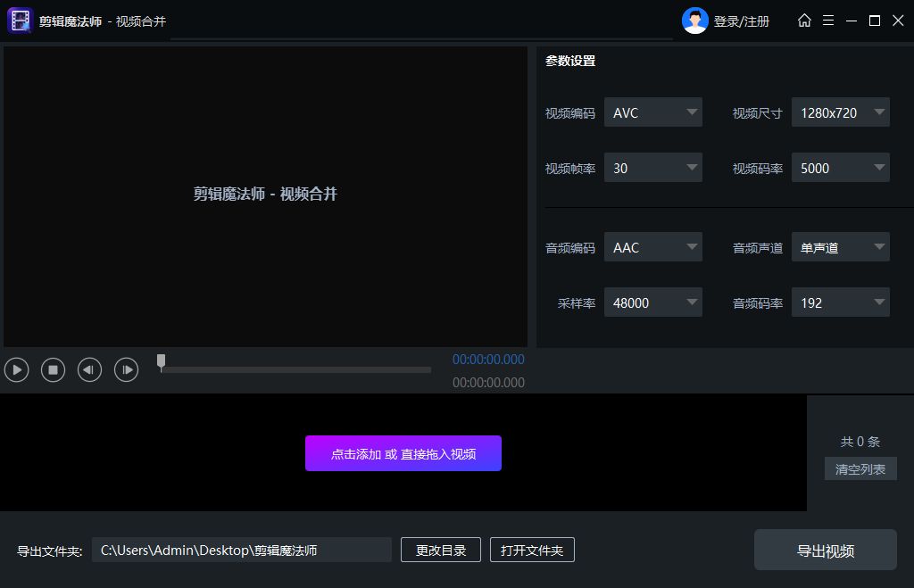Open the 视频编码 AVC dropdown
This screenshot has height=588, width=914.
click(x=652, y=112)
